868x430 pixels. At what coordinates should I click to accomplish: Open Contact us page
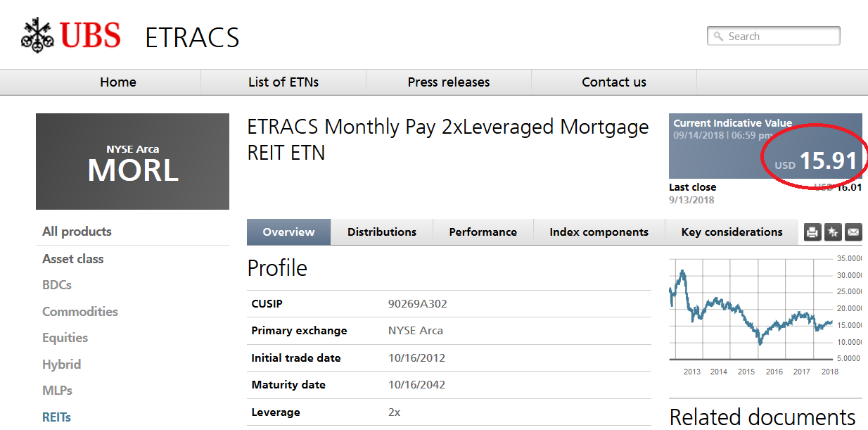(613, 82)
